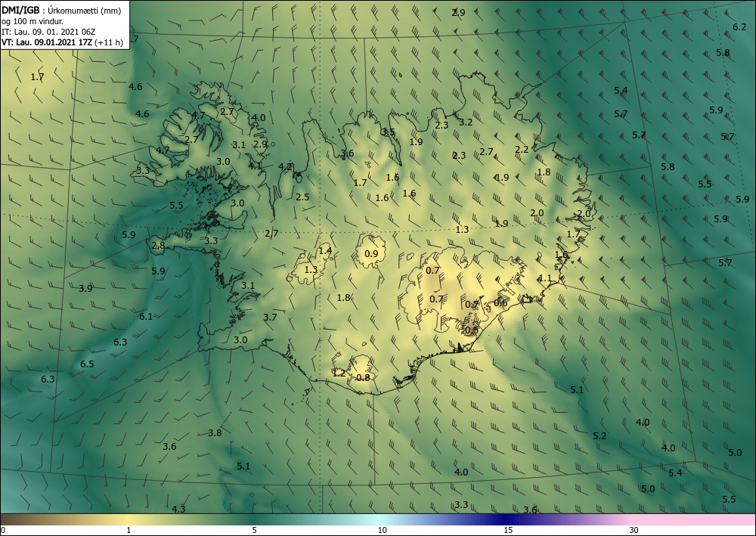Click the map value "4.2"

click(286, 167)
